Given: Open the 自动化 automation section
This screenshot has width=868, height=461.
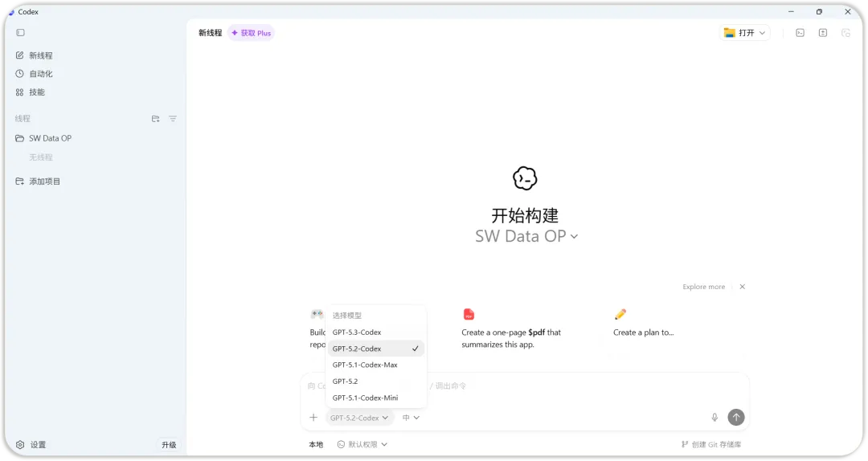Looking at the screenshot, I should (x=35, y=74).
